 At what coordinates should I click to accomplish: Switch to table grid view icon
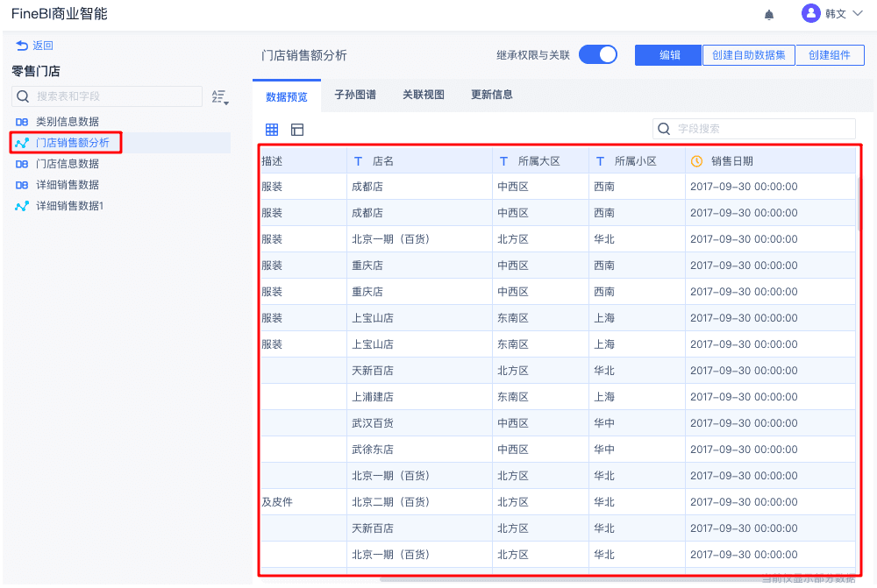[272, 130]
